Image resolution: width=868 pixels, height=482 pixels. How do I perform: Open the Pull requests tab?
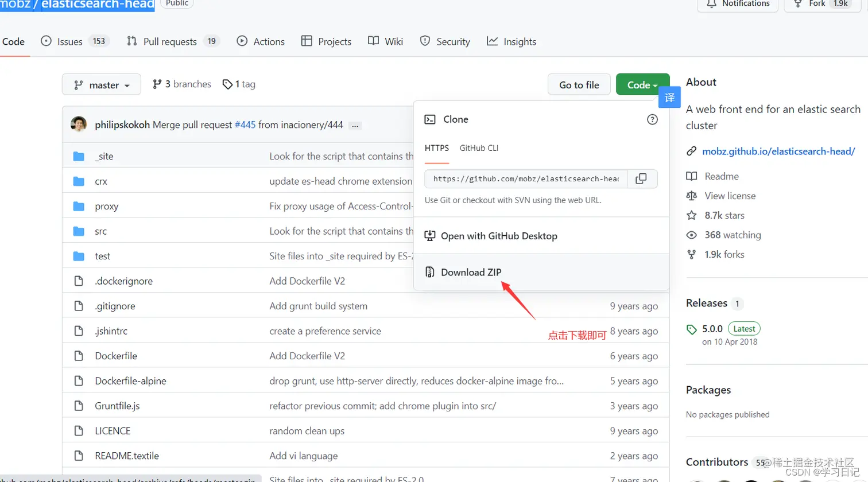click(x=173, y=41)
